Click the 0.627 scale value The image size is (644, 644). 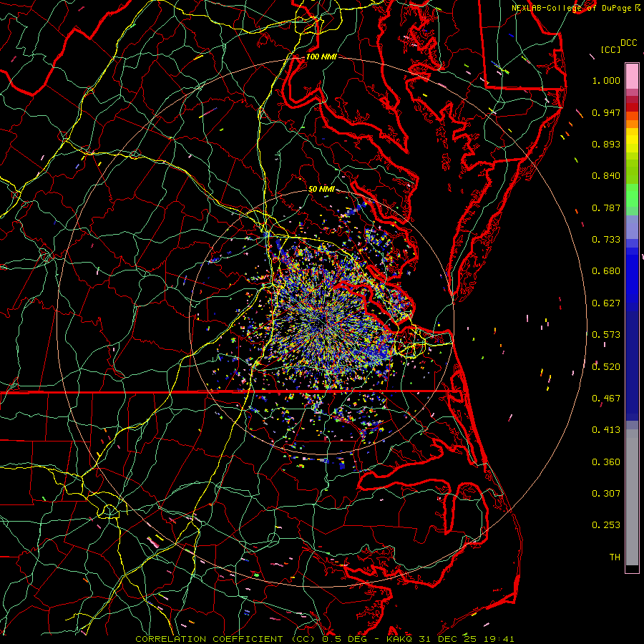[606, 303]
